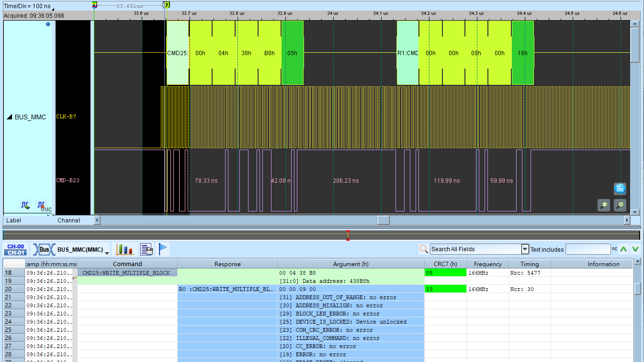Click the Response column header

(x=227, y=264)
